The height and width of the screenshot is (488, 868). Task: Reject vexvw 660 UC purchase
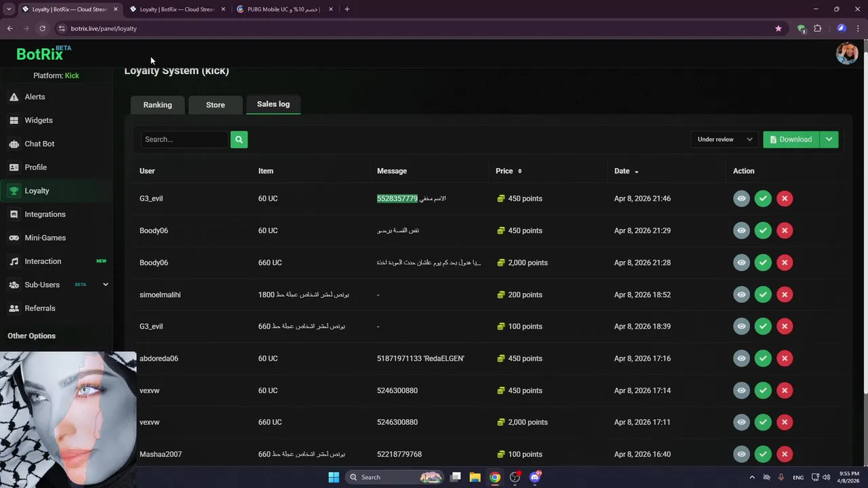(785, 422)
